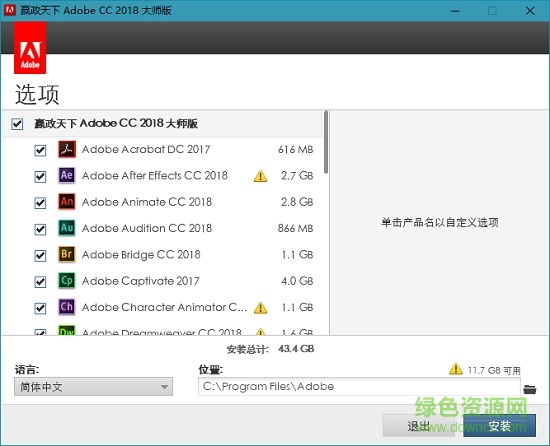The image size is (550, 446).
Task: Select Adobe Audition CC 2018 name
Action: [x=147, y=228]
